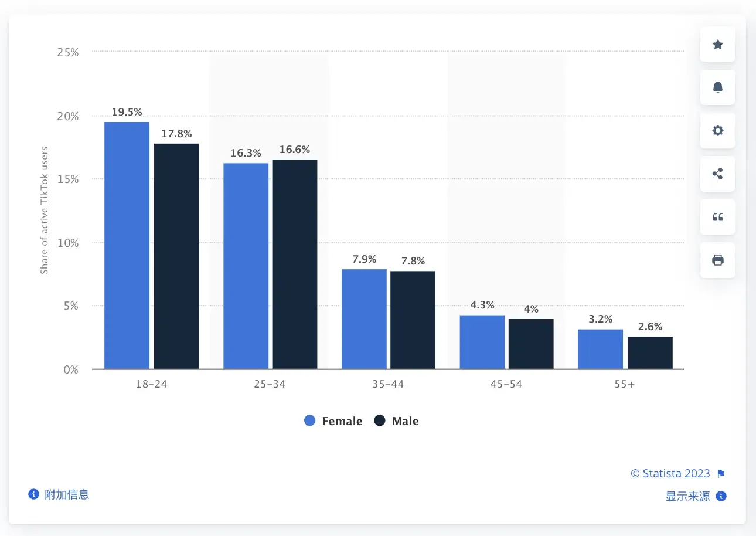This screenshot has width=756, height=536.
Task: Click the Male 35-44 bar at 7.8%
Action: pyautogui.click(x=413, y=320)
